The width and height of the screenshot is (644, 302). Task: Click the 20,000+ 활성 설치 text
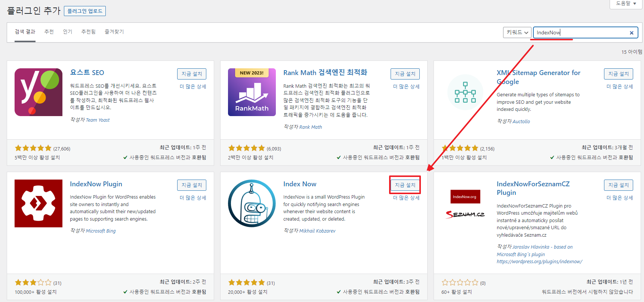tap(248, 292)
